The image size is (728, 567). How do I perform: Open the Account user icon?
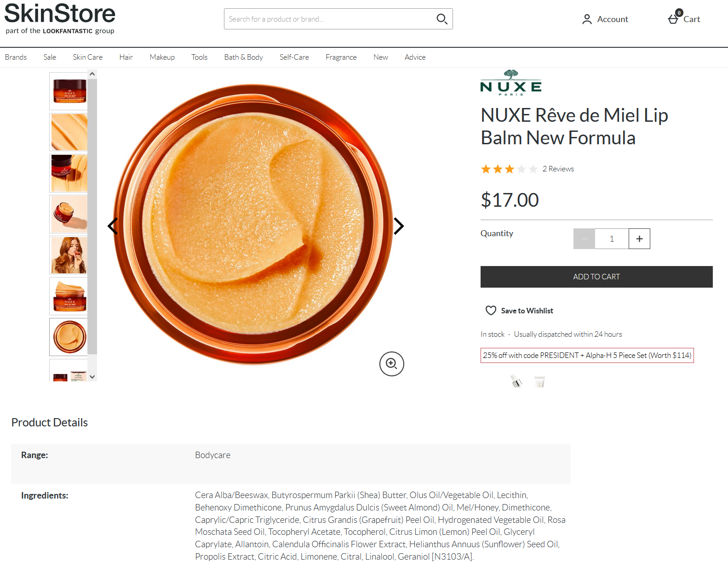587,19
